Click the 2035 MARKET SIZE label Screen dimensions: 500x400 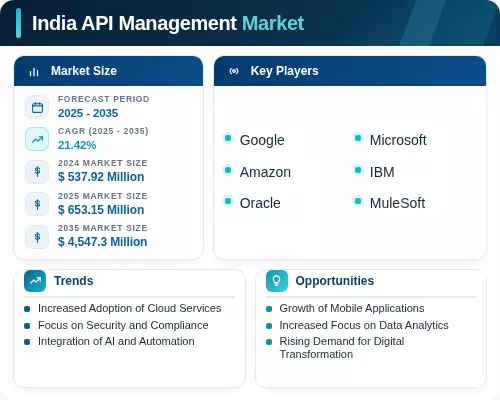pyautogui.click(x=103, y=228)
